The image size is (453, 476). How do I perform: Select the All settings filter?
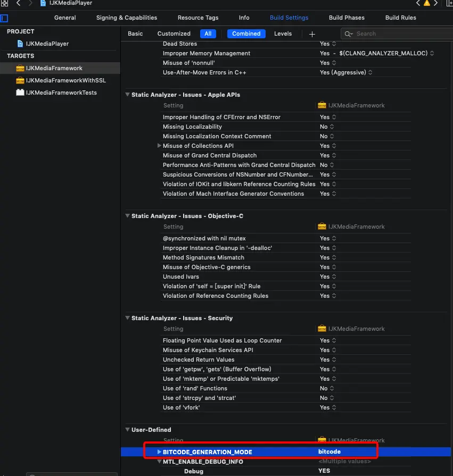(208, 34)
